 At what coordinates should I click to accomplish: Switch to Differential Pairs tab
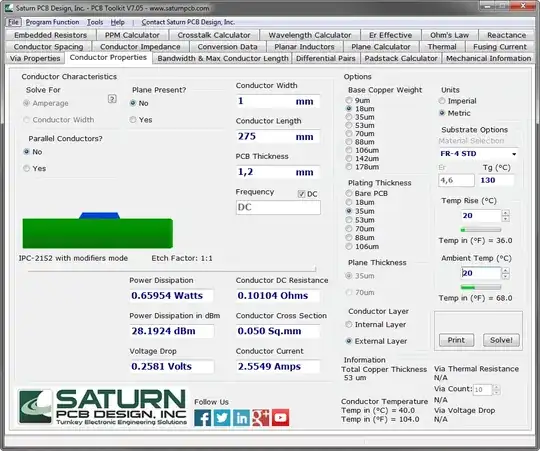(325, 58)
